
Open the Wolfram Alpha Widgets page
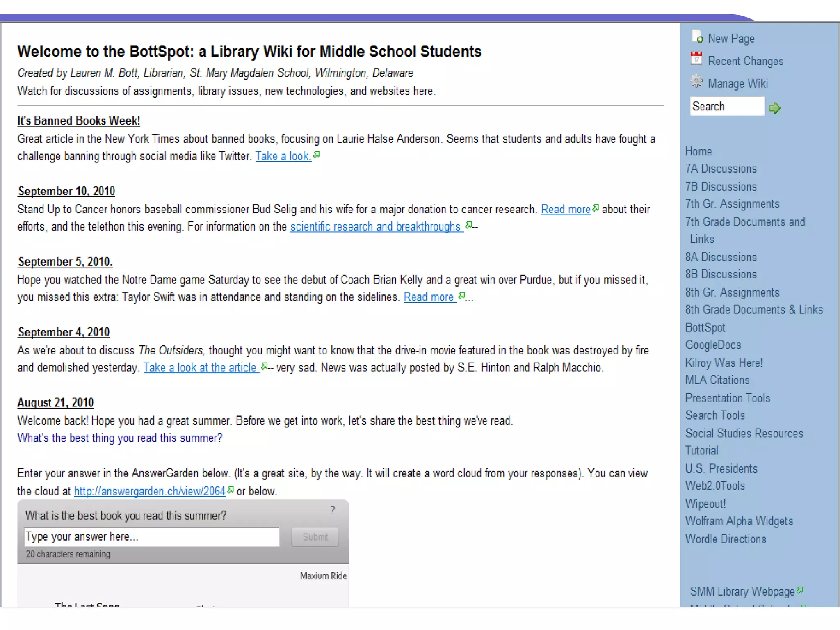739,521
